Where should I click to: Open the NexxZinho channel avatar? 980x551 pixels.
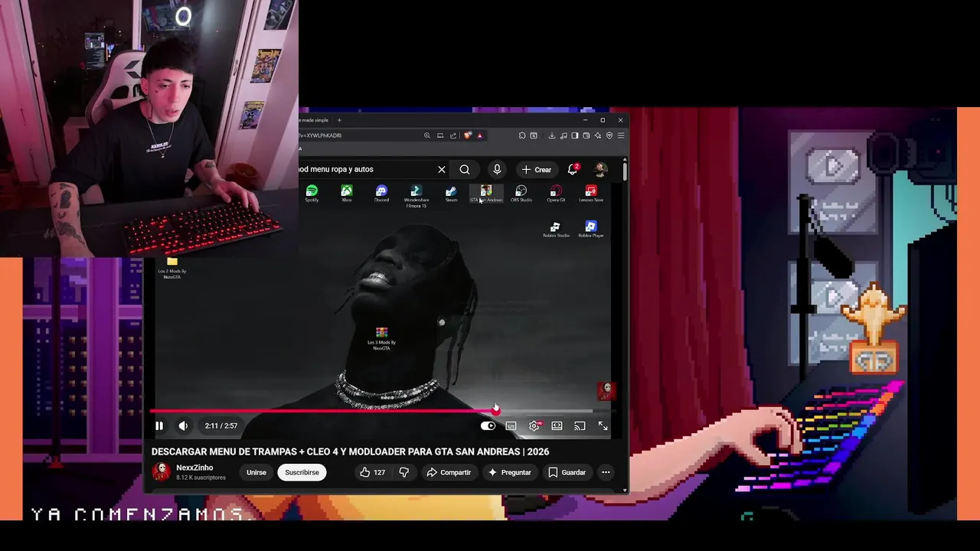pyautogui.click(x=161, y=472)
